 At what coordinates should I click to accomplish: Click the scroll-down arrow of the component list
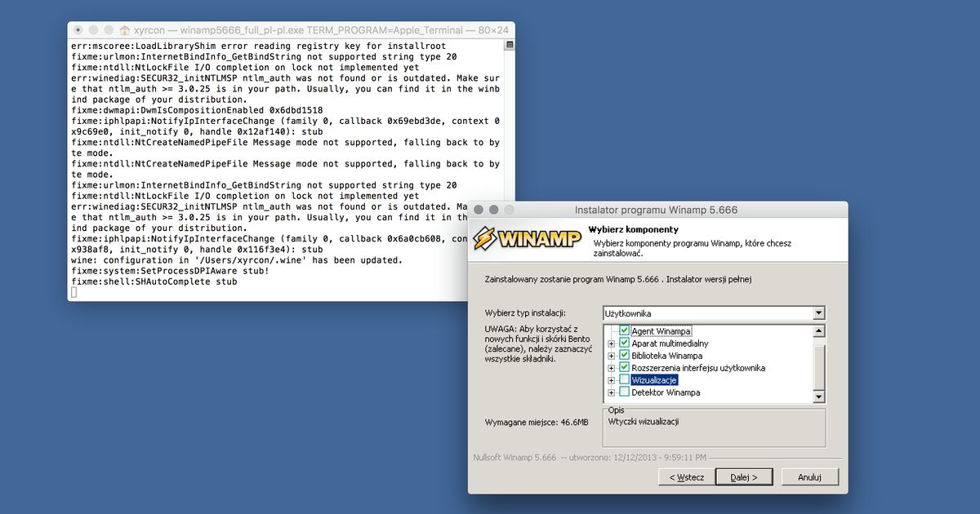tap(818, 397)
